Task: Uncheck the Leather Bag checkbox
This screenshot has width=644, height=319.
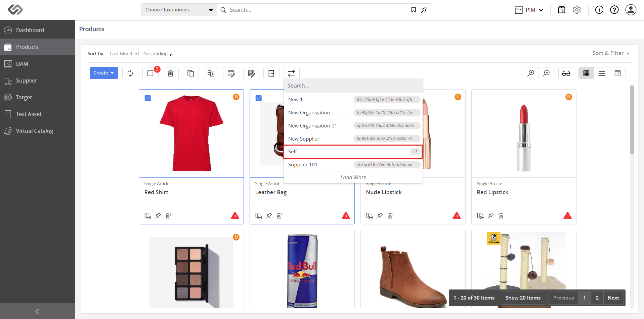Action: coord(259,98)
